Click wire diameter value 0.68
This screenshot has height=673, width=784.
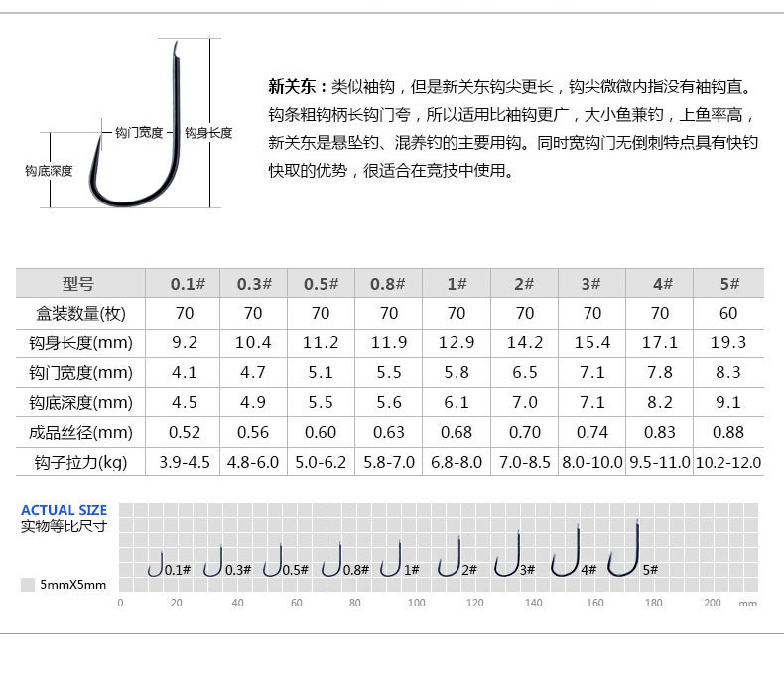click(457, 432)
